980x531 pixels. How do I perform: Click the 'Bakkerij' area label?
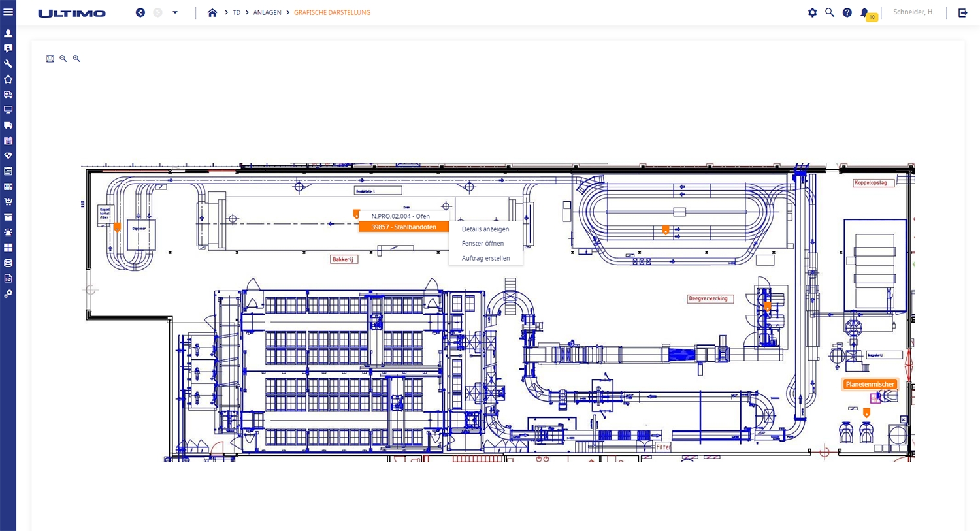343,259
